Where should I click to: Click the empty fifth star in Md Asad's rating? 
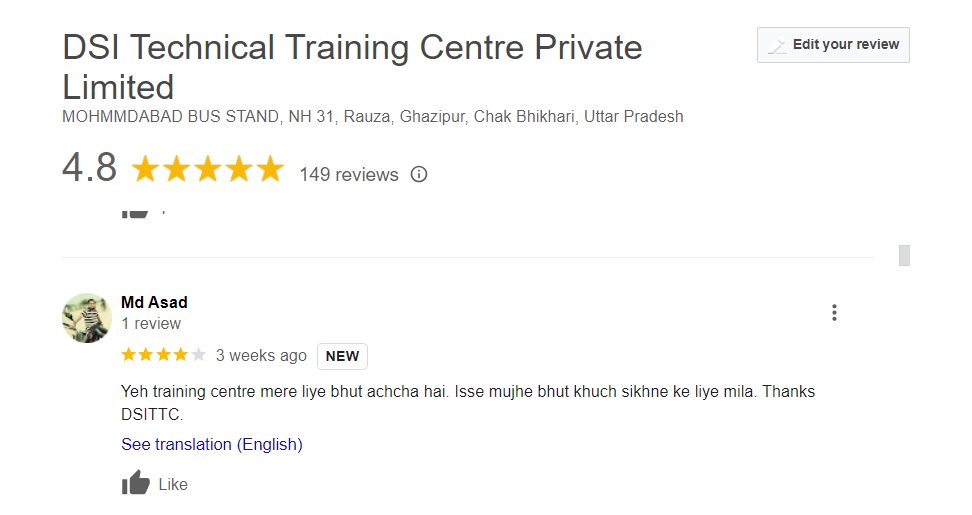198,355
